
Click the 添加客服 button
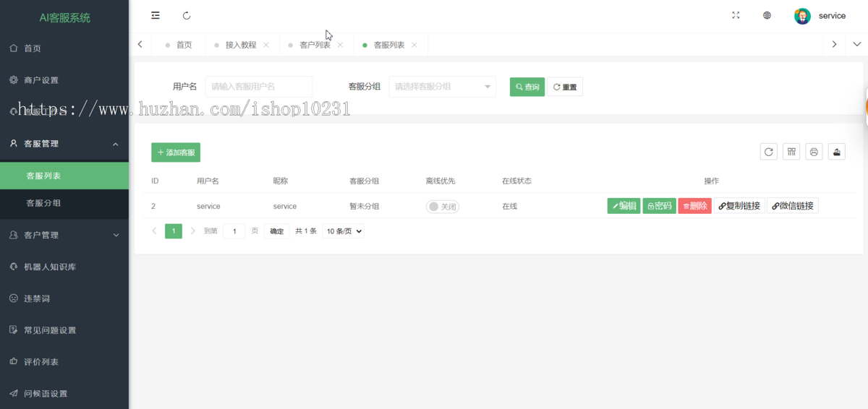point(176,152)
